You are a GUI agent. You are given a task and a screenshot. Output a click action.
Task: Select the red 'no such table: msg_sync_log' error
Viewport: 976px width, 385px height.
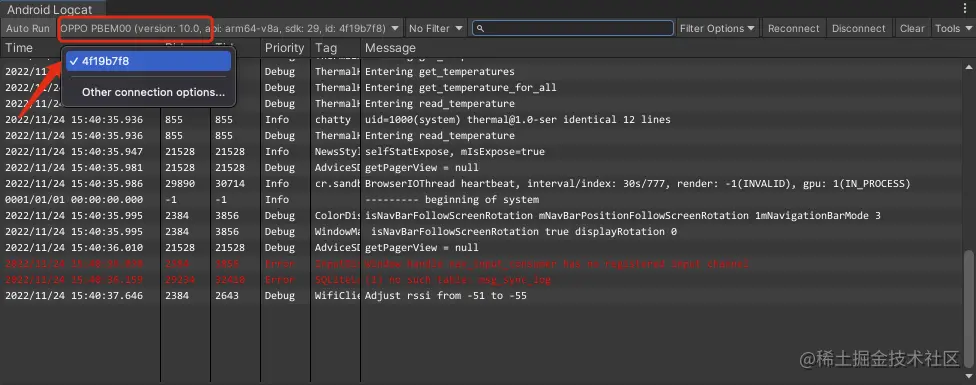click(x=458, y=280)
